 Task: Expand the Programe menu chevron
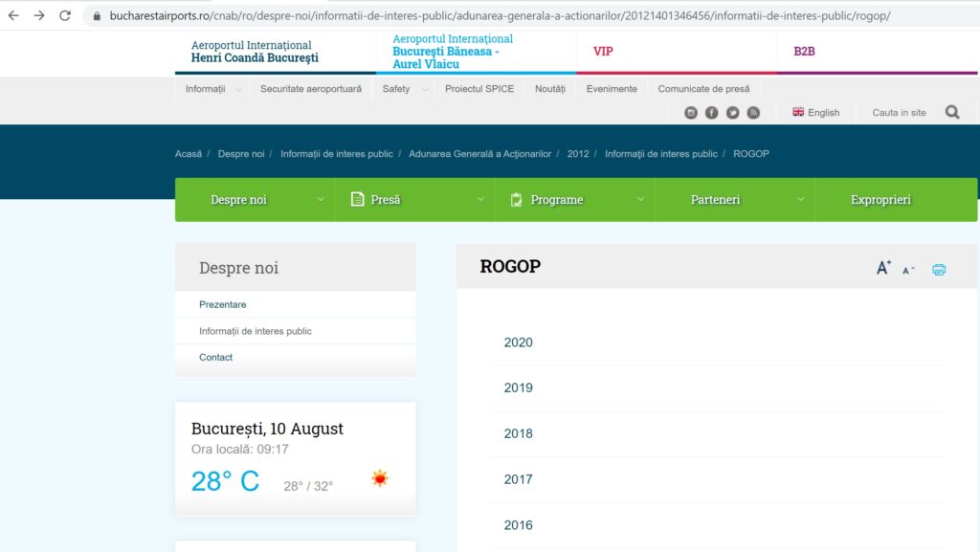coord(640,200)
